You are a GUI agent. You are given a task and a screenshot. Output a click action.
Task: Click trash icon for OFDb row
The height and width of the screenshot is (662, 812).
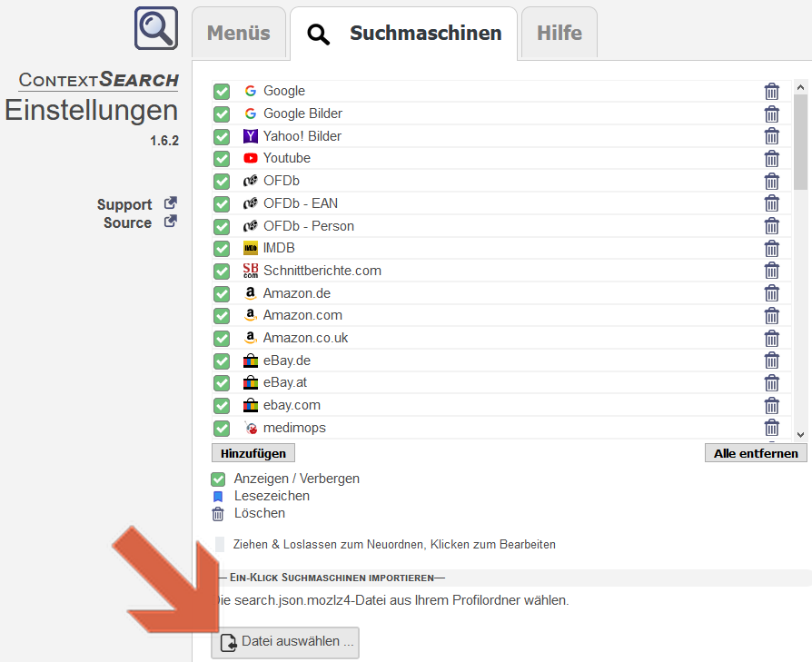pos(772,181)
